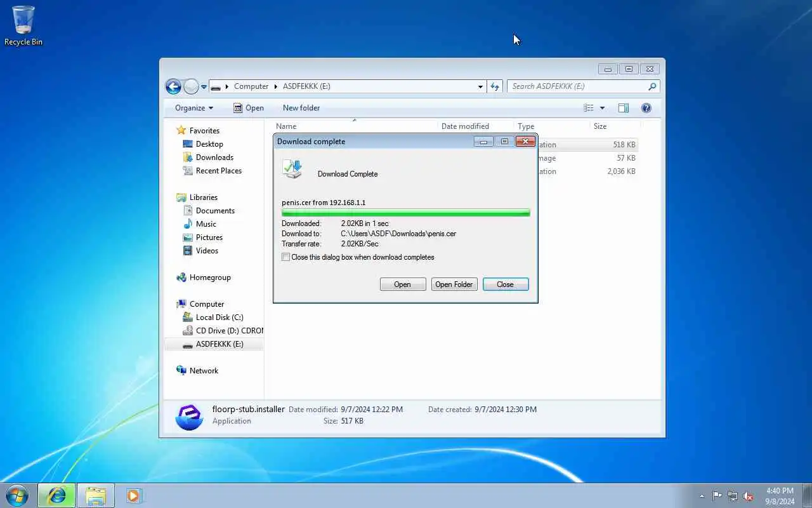812x508 pixels.
Task: Click the Windows Explorer taskbar icon
Action: coord(96,495)
